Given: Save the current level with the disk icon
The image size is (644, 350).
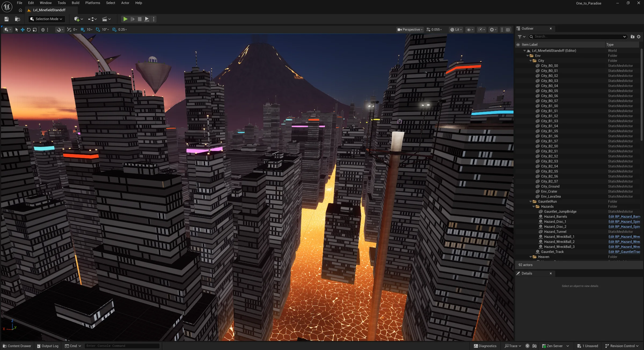Looking at the screenshot, I should coord(6,19).
